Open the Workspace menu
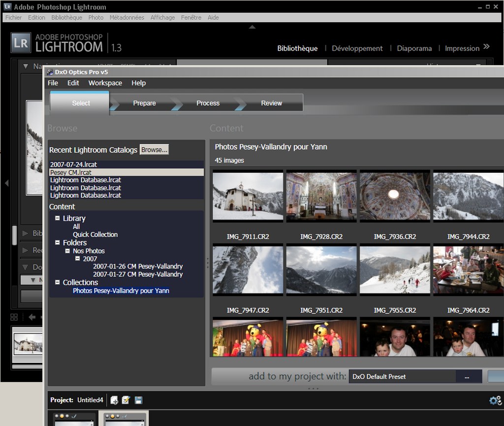The width and height of the screenshot is (504, 426). (x=105, y=83)
